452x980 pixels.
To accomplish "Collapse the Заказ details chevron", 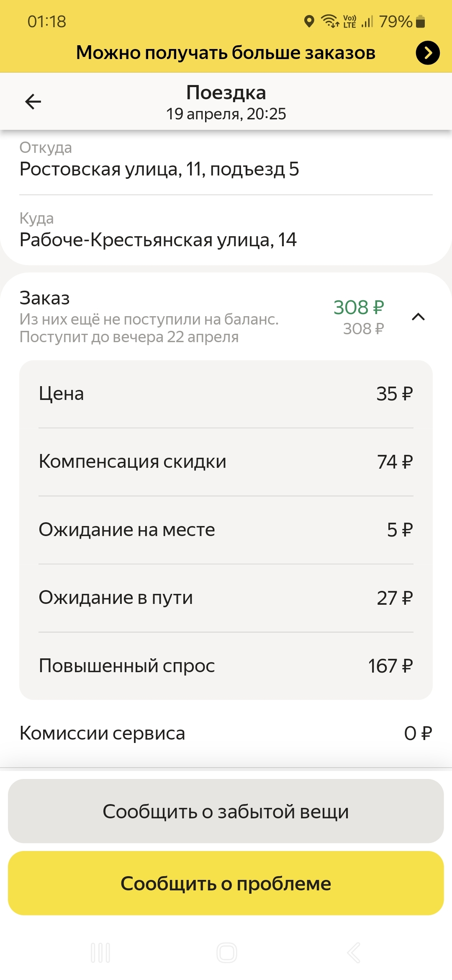I will pos(418,317).
